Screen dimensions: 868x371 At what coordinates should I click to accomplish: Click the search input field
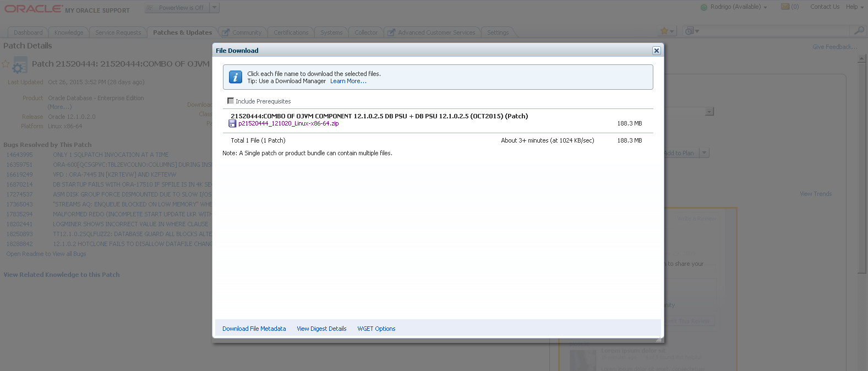point(776,30)
